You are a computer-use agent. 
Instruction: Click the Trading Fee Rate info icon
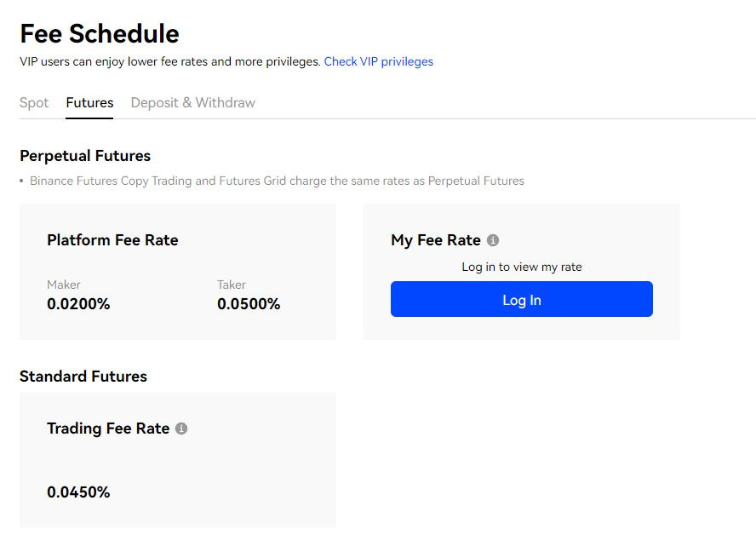[x=181, y=429]
